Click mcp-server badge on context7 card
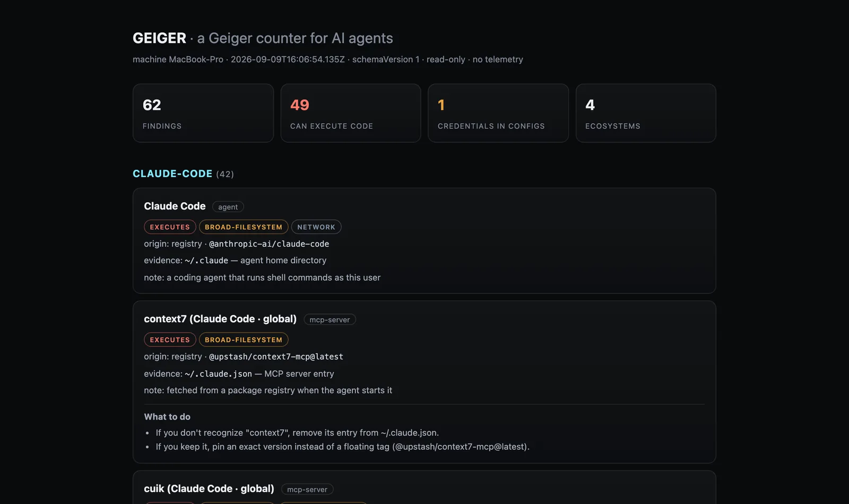This screenshot has height=504, width=849. [330, 320]
